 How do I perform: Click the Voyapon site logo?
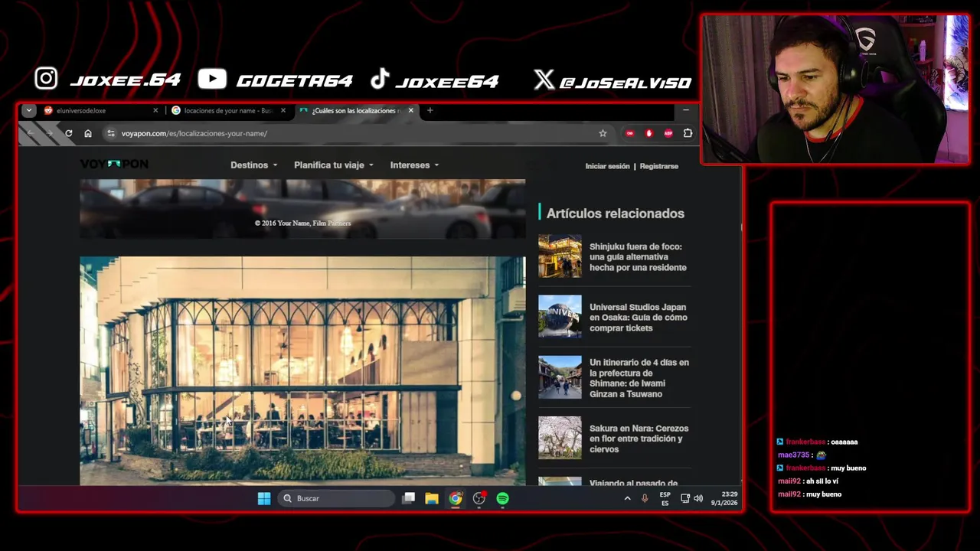pyautogui.click(x=114, y=164)
